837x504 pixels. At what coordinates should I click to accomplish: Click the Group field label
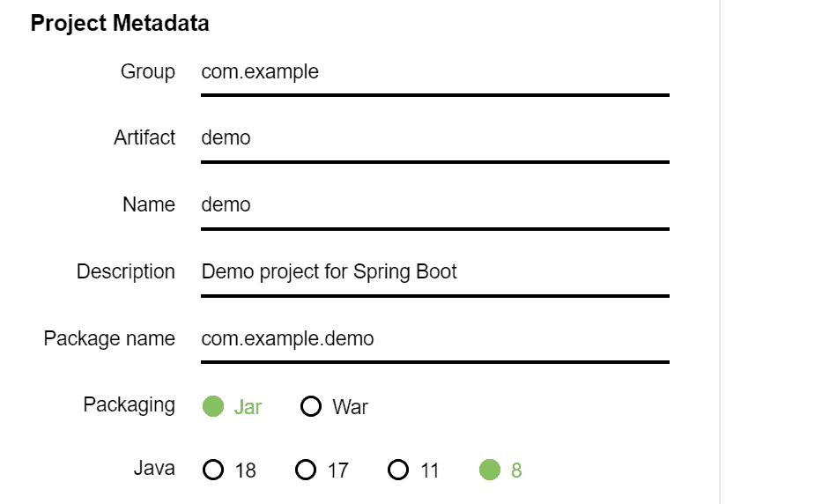point(148,72)
